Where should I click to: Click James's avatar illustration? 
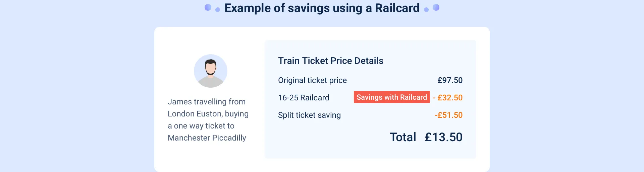[211, 71]
